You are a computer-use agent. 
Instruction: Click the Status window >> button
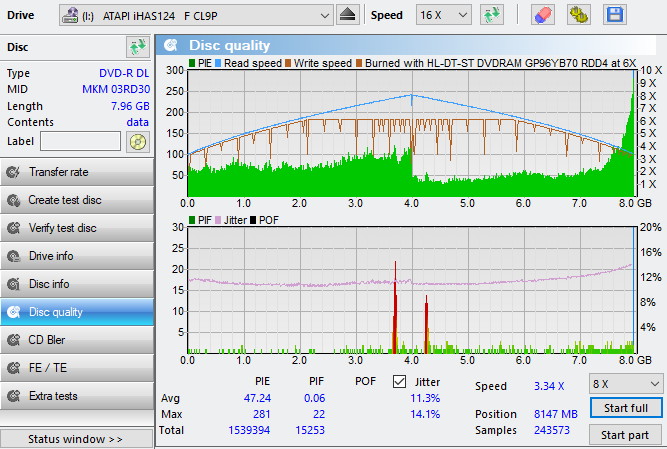pyautogui.click(x=77, y=439)
